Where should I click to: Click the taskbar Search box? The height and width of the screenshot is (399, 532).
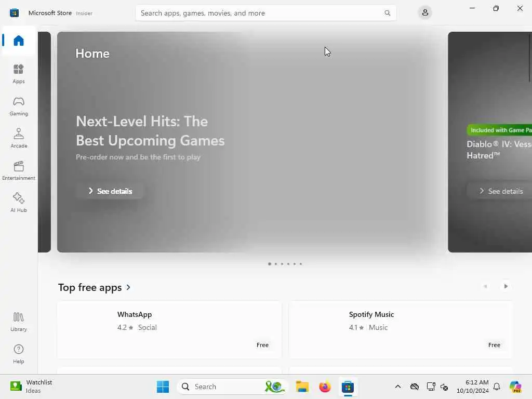pos(232,387)
